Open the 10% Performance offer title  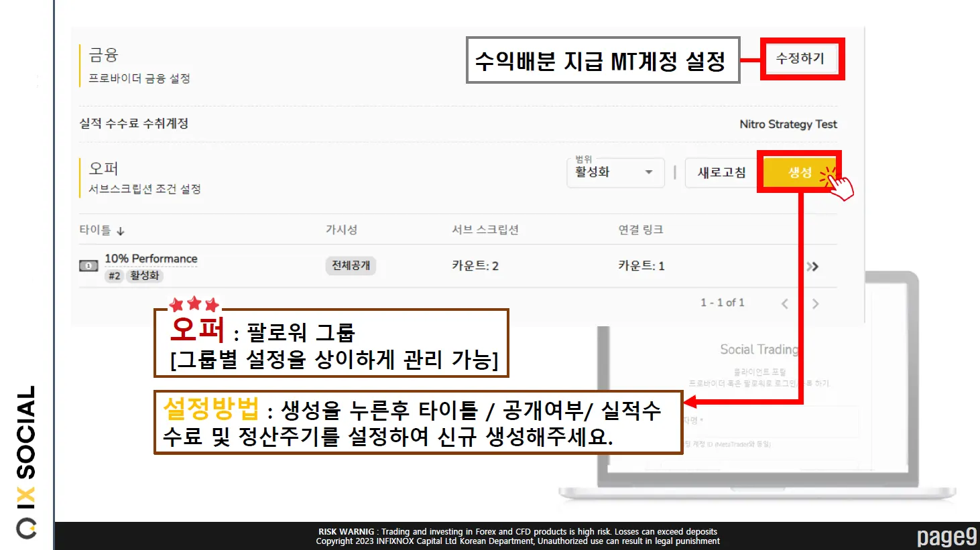[x=151, y=259]
